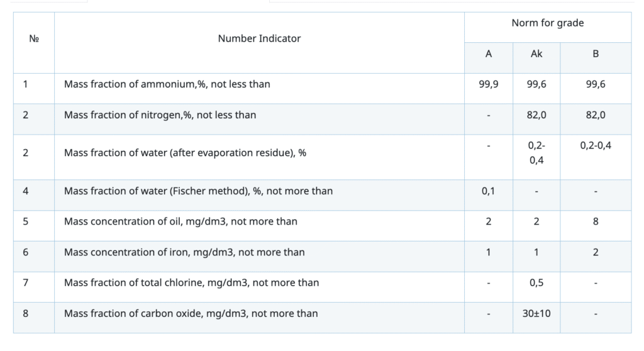This screenshot has width=644, height=351.
Task: Select the oil concentration value 8
Action: click(596, 221)
